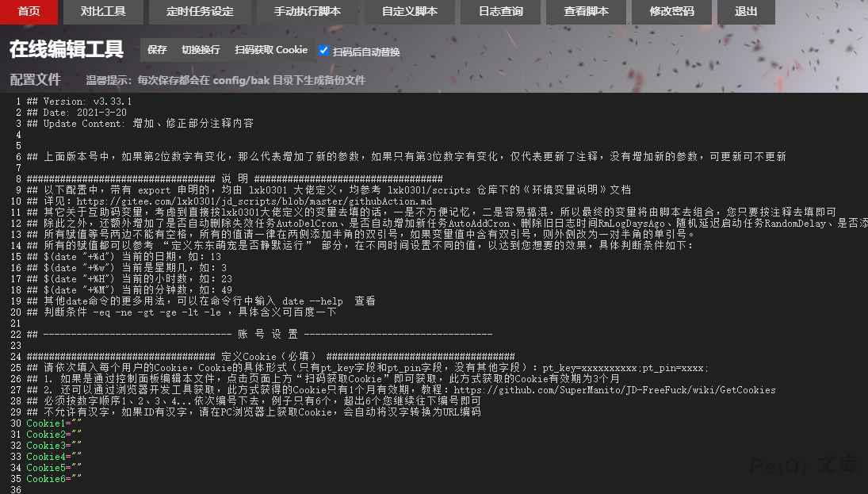The width and height of the screenshot is (868, 494).
Task: Open the 对比工具 tab
Action: [x=103, y=12]
